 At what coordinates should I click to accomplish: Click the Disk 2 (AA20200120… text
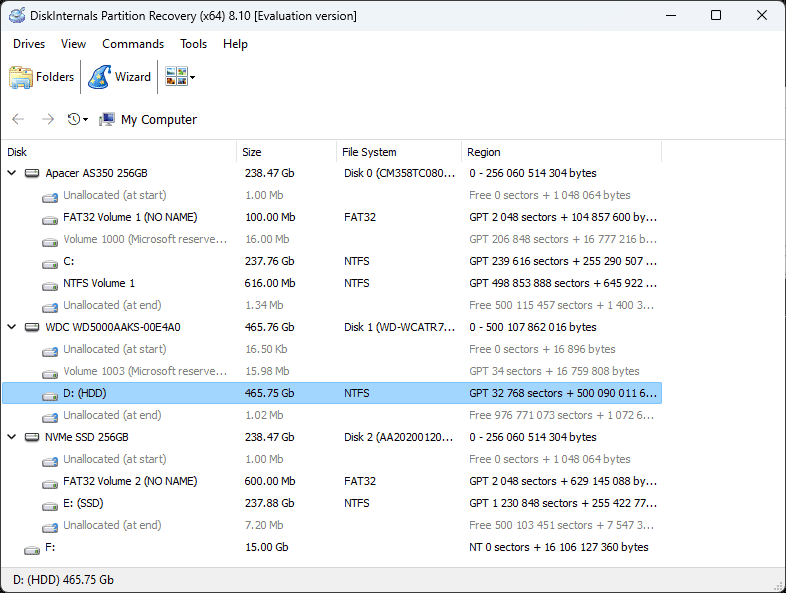[x=399, y=437]
